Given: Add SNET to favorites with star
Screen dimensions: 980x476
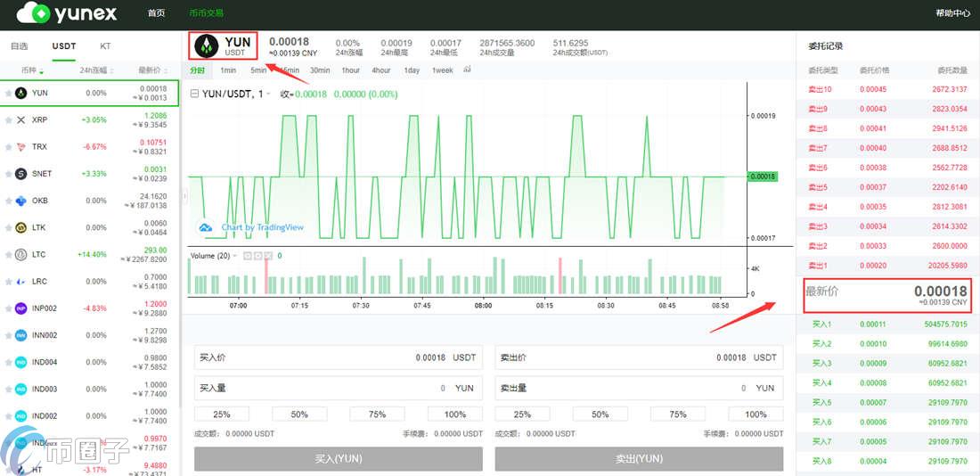Looking at the screenshot, I should point(9,174).
